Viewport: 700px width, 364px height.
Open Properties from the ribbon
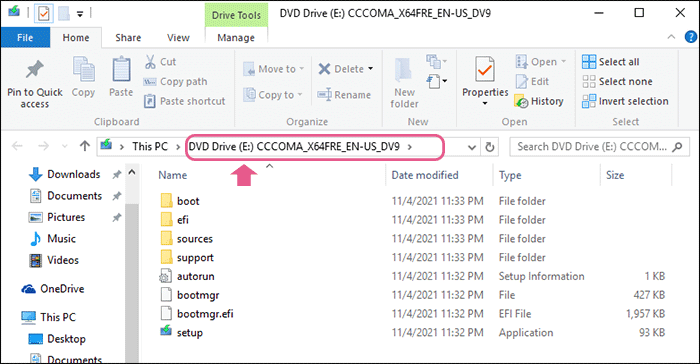[485, 80]
